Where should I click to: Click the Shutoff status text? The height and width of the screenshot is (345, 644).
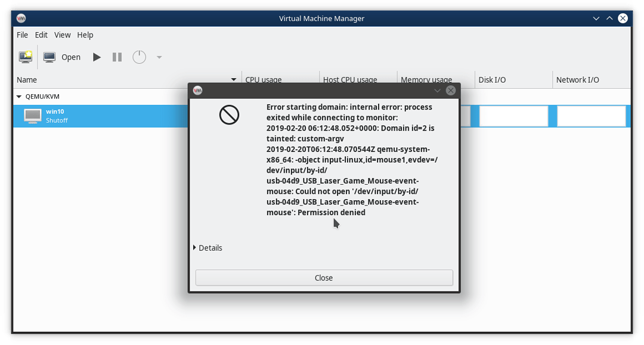tap(57, 120)
